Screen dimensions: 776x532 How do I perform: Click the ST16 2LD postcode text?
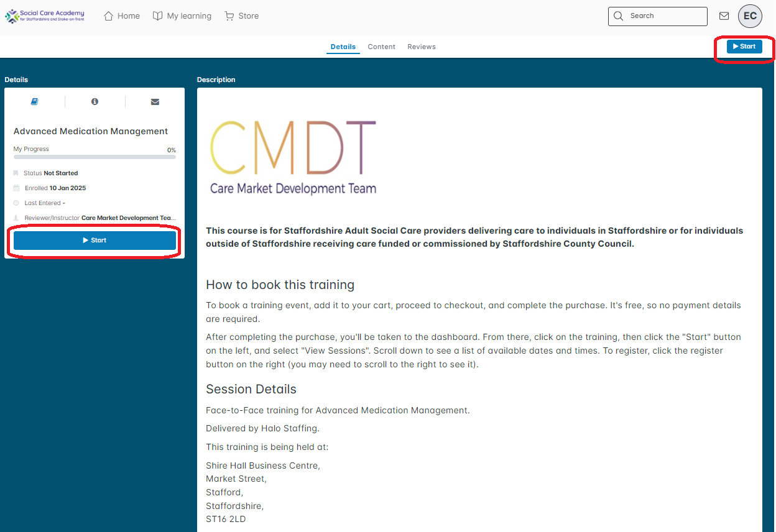(226, 519)
